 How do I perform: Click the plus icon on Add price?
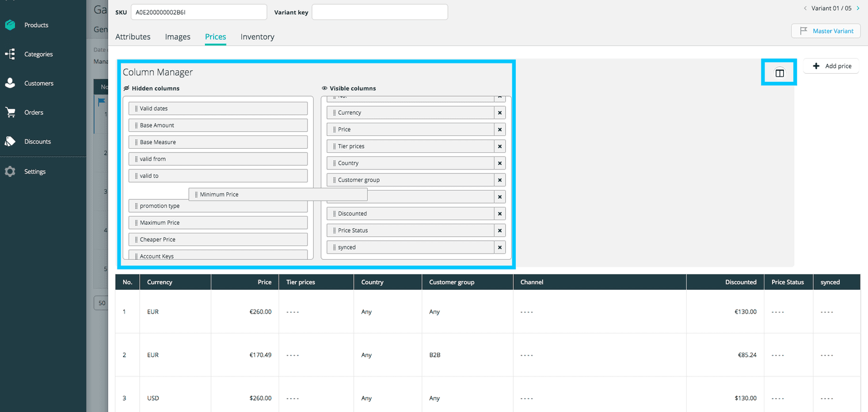pos(817,66)
